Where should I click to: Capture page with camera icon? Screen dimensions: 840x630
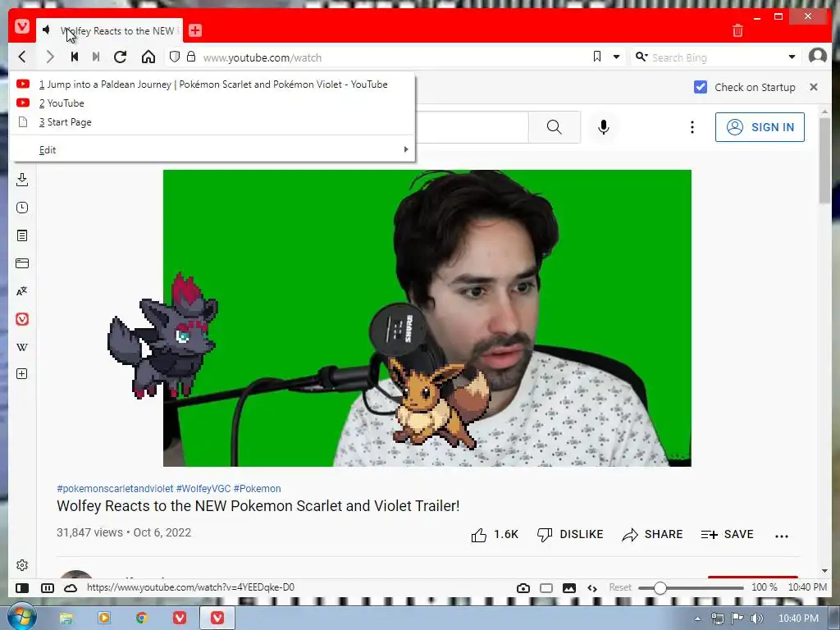[523, 587]
